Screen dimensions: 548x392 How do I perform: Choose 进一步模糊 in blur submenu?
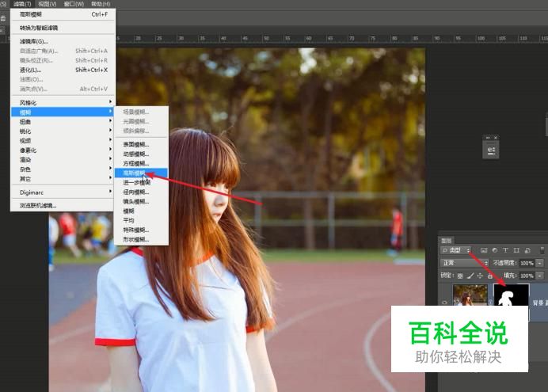pyautogui.click(x=141, y=182)
